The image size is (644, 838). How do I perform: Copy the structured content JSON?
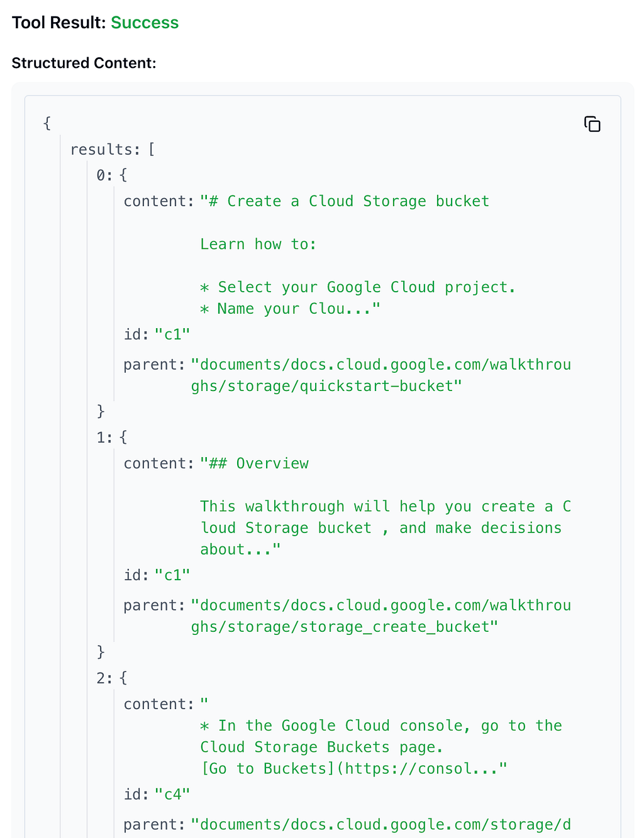592,124
